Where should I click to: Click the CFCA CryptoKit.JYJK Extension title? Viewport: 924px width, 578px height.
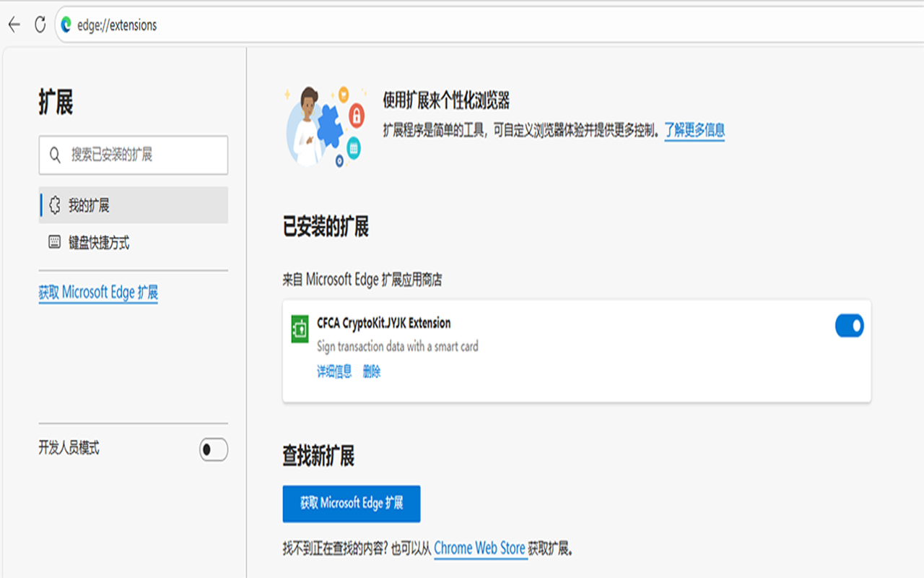(x=384, y=323)
